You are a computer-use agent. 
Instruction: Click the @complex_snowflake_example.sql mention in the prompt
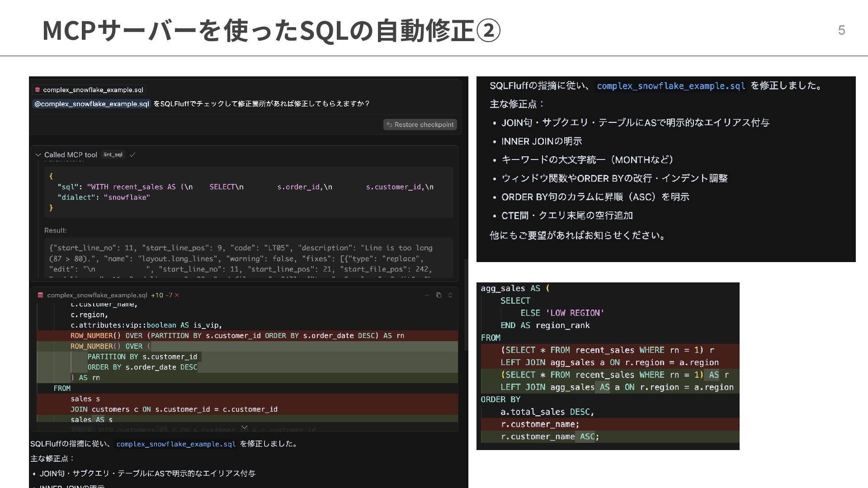(x=92, y=104)
